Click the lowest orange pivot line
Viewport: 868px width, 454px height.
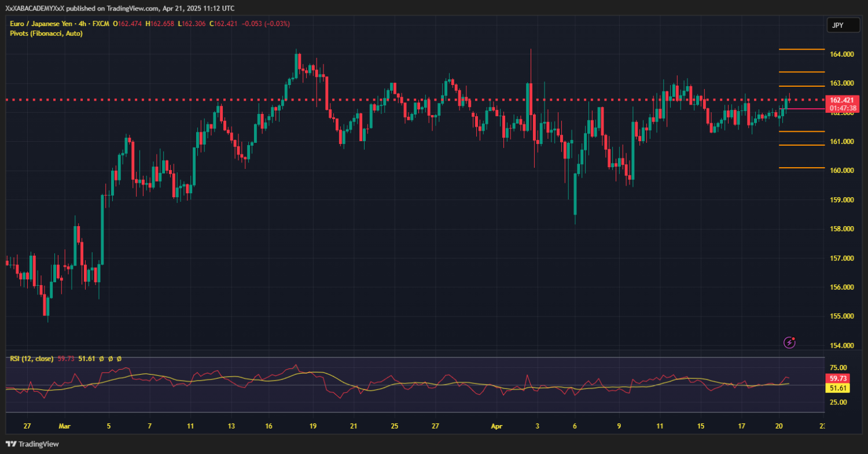[801, 168]
